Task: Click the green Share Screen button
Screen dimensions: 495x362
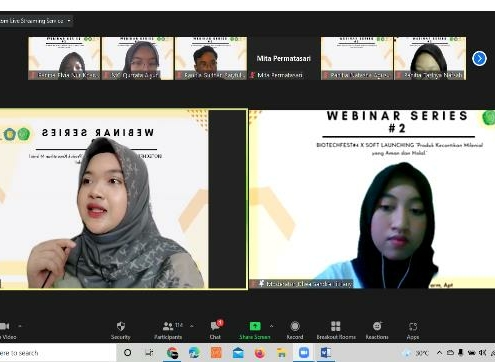Action: coord(255,330)
